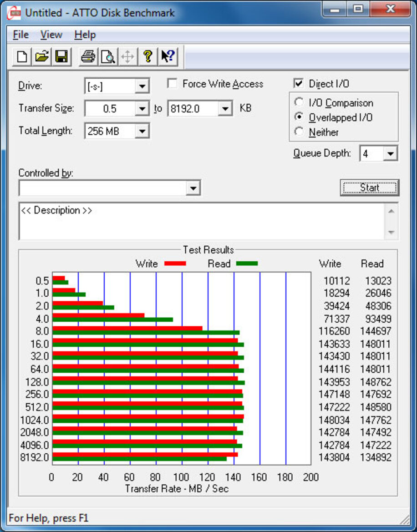Enable the Force Write Access checkbox
This screenshot has width=417, height=532.
click(x=172, y=83)
